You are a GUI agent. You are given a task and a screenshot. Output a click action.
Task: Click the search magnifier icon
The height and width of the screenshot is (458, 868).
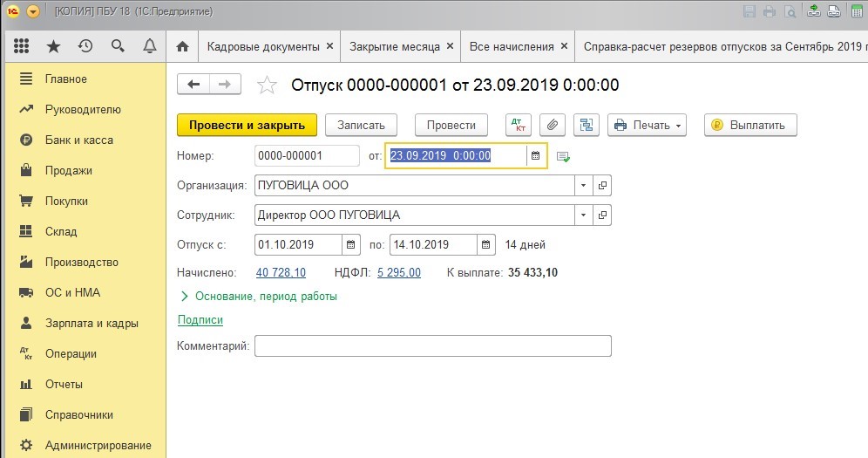pyautogui.click(x=117, y=46)
